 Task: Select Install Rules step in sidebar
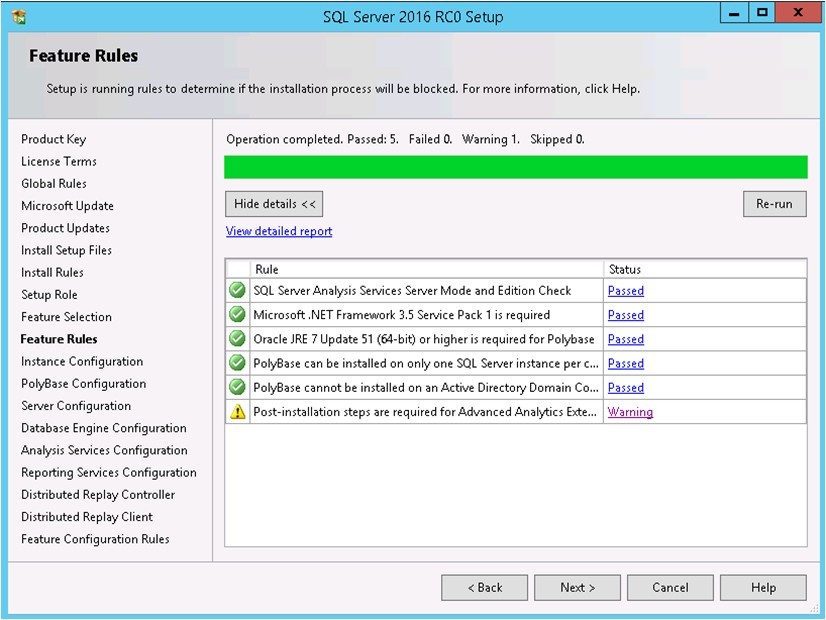coord(52,272)
